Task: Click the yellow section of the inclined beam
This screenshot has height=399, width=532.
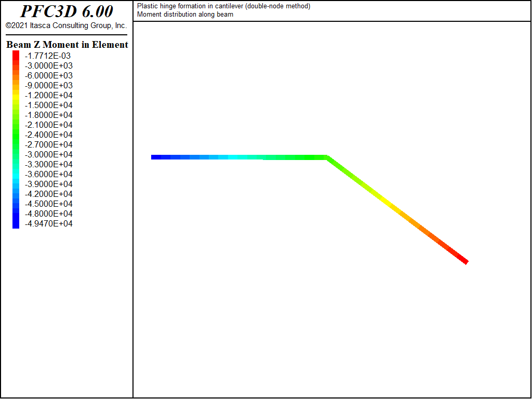Action: point(385,202)
